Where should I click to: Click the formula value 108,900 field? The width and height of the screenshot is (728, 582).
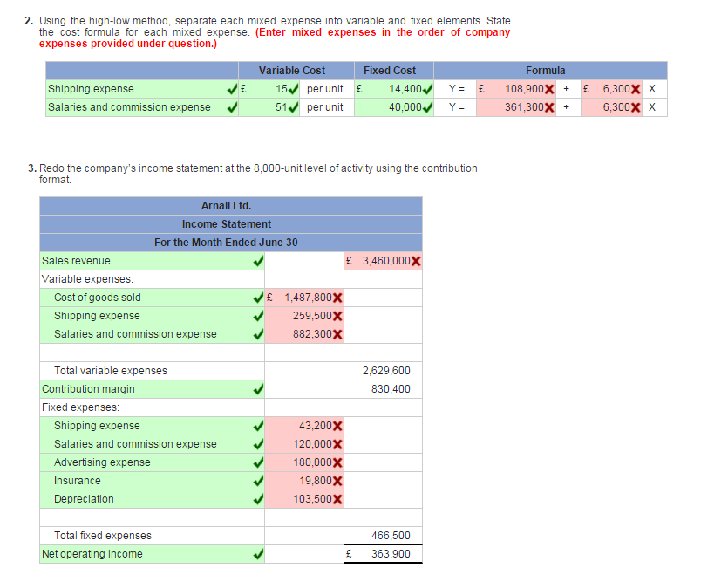(516, 89)
